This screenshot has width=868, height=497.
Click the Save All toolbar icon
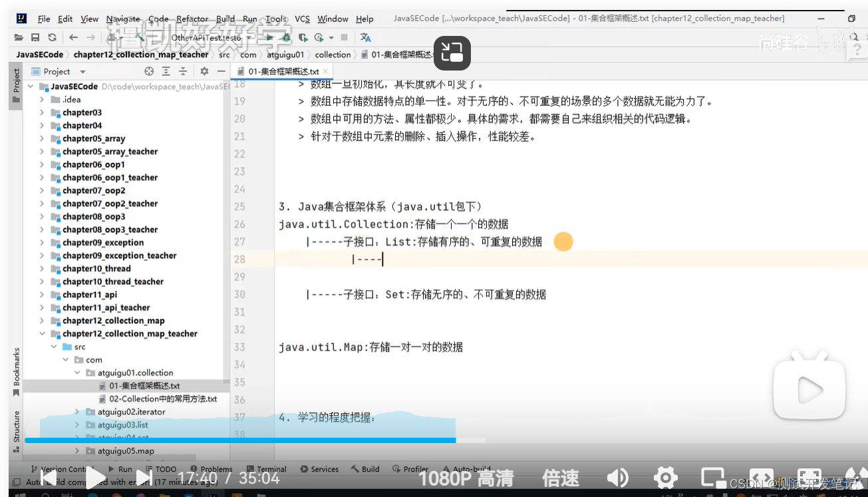point(35,37)
